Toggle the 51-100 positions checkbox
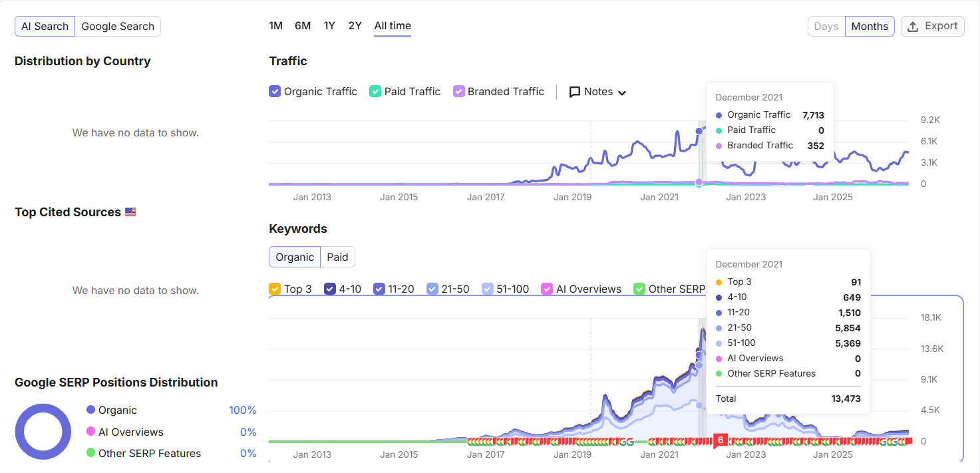980x473 pixels. [x=488, y=289]
